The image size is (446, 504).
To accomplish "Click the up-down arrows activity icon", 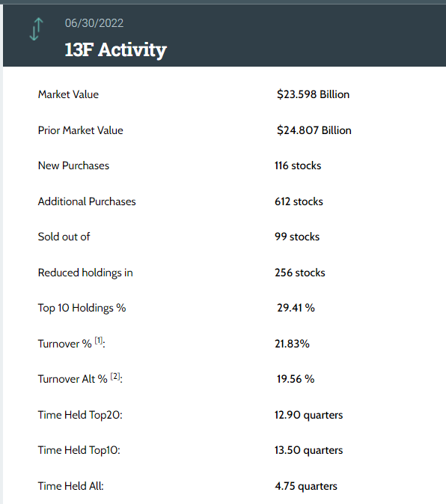I will (x=36, y=29).
